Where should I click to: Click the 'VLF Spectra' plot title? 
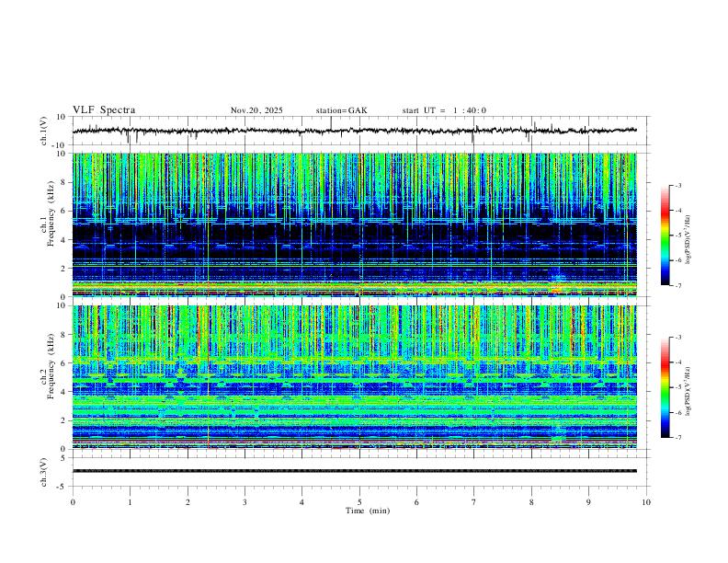(x=104, y=110)
